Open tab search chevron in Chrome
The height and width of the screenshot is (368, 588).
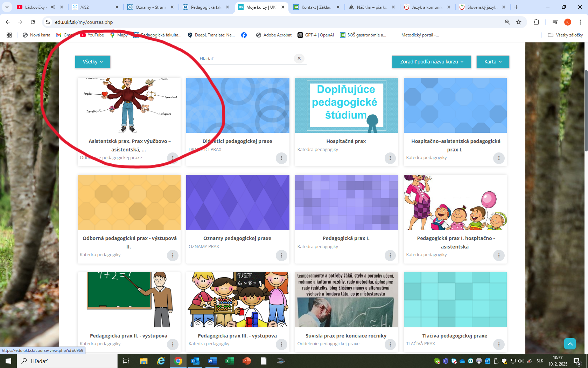tap(7, 7)
